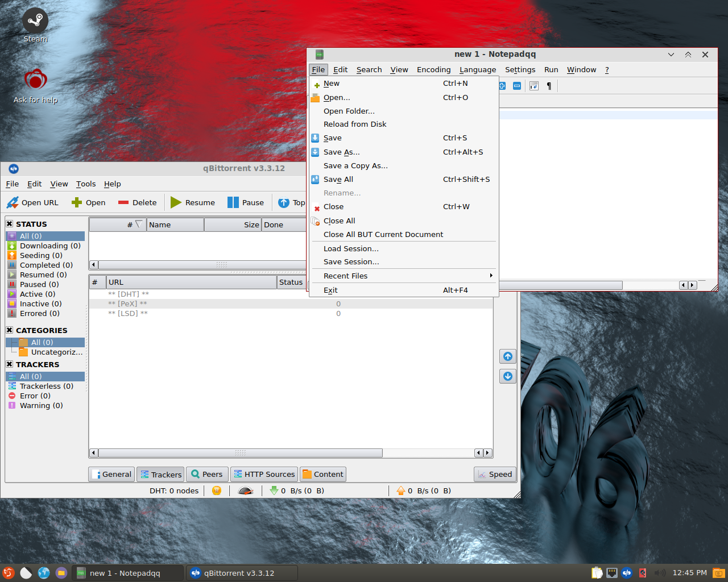
Task: Switch to the General tab
Action: 111,474
